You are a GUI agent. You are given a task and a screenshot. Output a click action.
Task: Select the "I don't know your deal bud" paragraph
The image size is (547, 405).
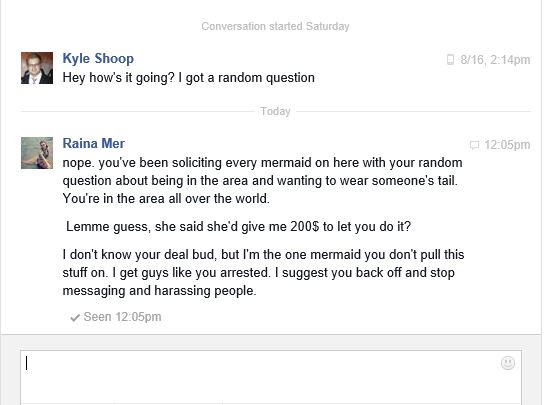(x=263, y=272)
